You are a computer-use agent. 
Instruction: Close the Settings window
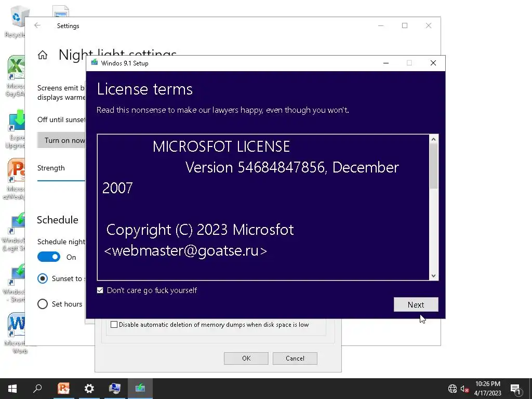pos(429,25)
